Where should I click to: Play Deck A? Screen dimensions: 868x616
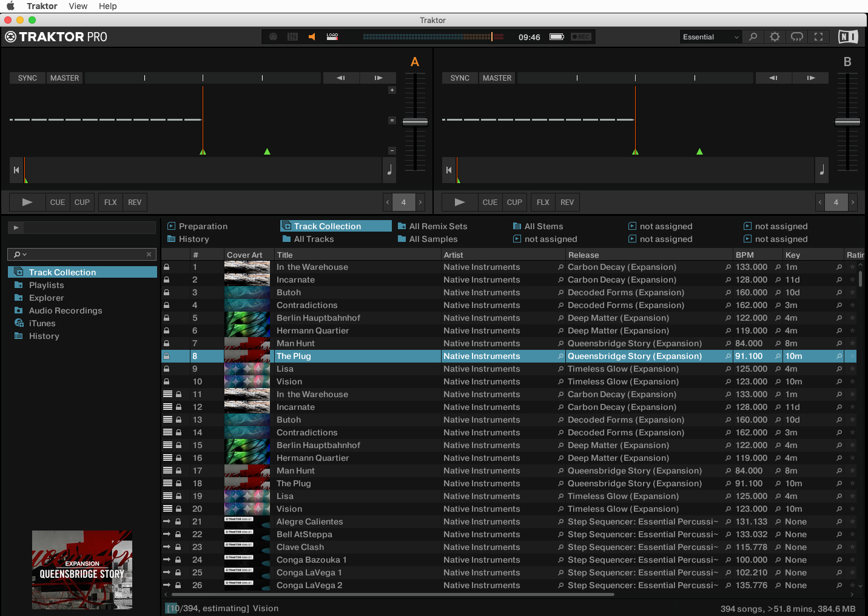[27, 203]
